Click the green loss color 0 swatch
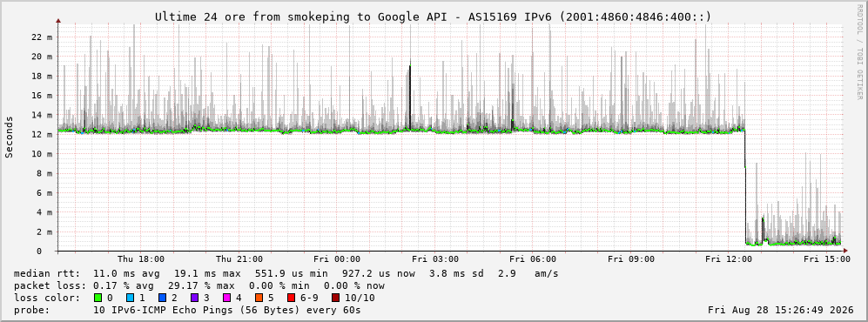 pos(98,298)
